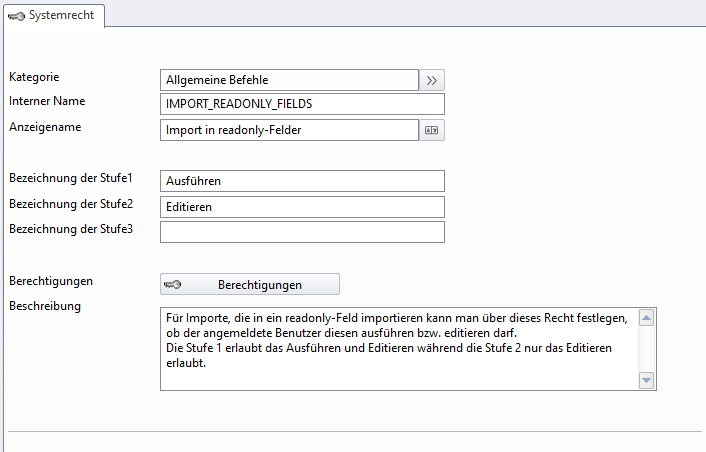
Task: Click the Beschreibung label
Action: pyautogui.click(x=45, y=306)
